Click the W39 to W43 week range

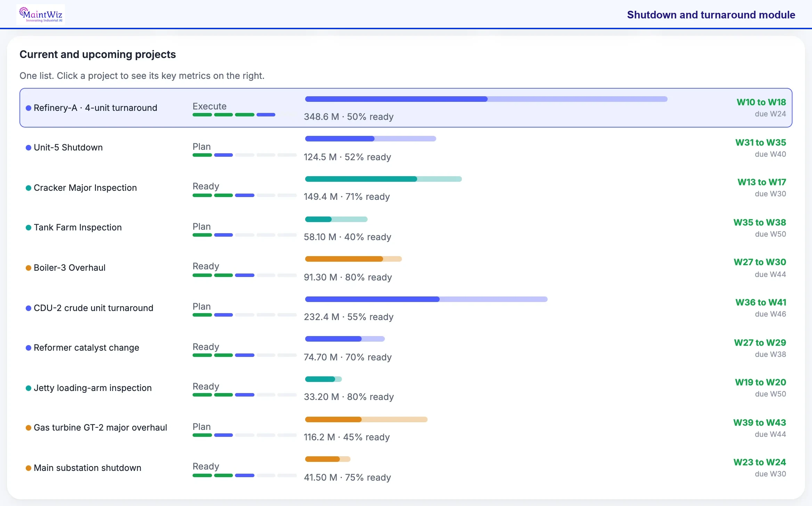point(760,423)
